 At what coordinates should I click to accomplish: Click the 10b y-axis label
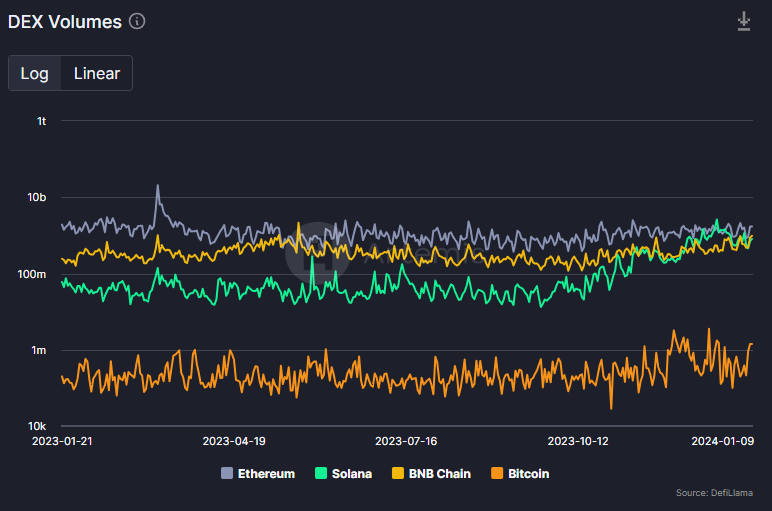click(36, 197)
